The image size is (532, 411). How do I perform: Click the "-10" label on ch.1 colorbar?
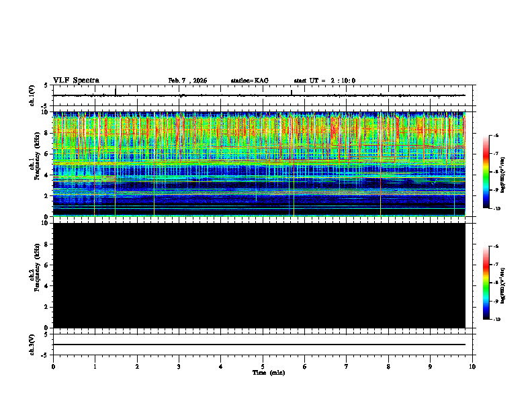coord(496,209)
